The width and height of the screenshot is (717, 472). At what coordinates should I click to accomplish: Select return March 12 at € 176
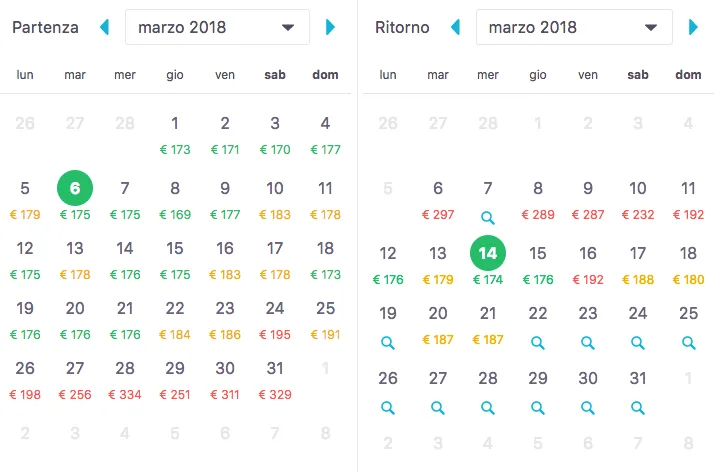pyautogui.click(x=388, y=263)
